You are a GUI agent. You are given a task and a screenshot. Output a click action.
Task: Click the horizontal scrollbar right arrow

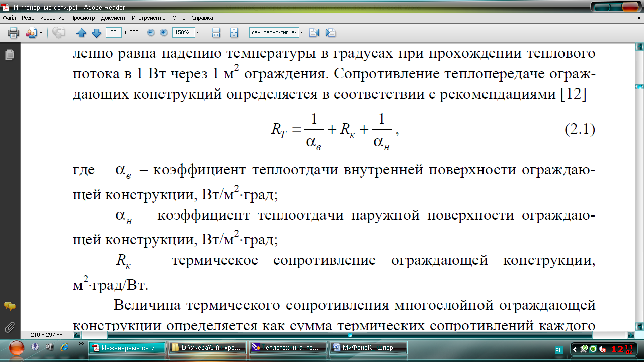click(631, 335)
